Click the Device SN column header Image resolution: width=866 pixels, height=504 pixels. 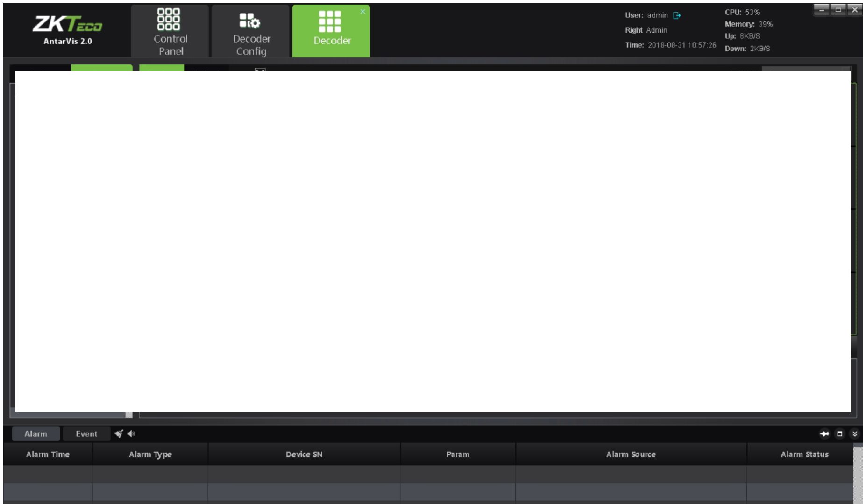click(x=304, y=454)
